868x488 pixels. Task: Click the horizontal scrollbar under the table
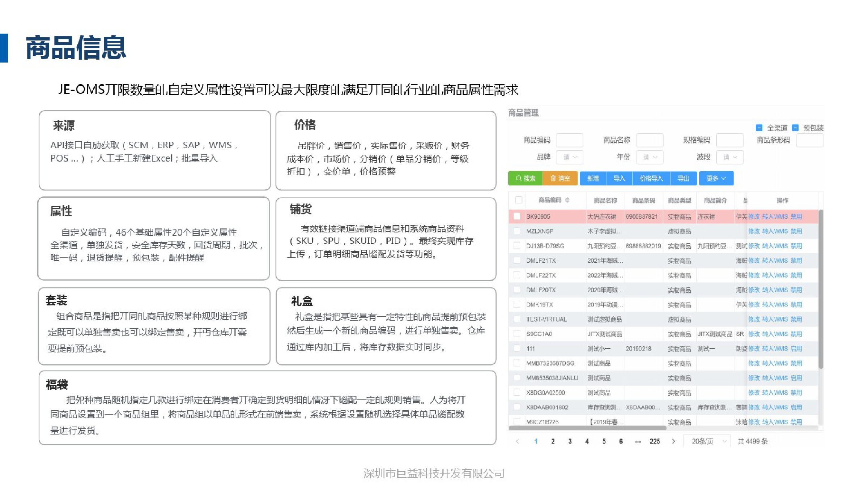(587, 428)
